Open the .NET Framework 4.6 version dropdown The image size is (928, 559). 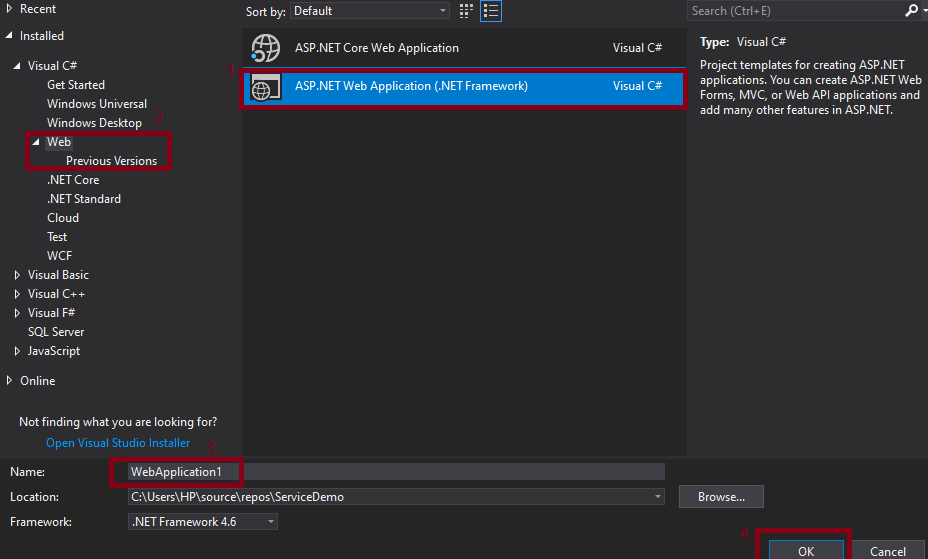(202, 522)
